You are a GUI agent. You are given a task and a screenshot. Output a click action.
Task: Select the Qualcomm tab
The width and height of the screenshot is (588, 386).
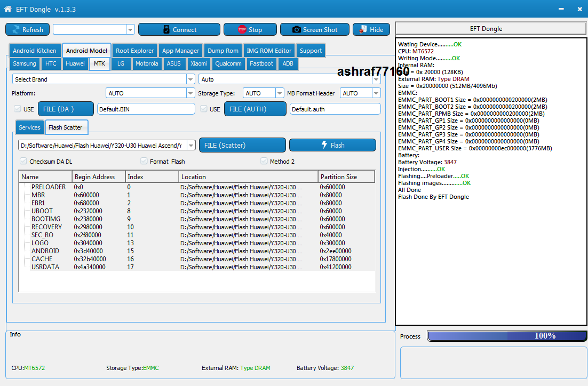pyautogui.click(x=228, y=63)
